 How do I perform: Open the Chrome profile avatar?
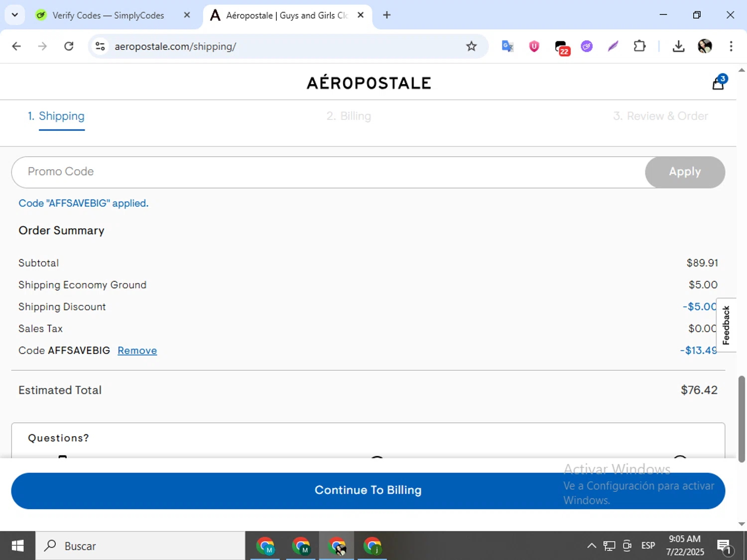point(705,46)
